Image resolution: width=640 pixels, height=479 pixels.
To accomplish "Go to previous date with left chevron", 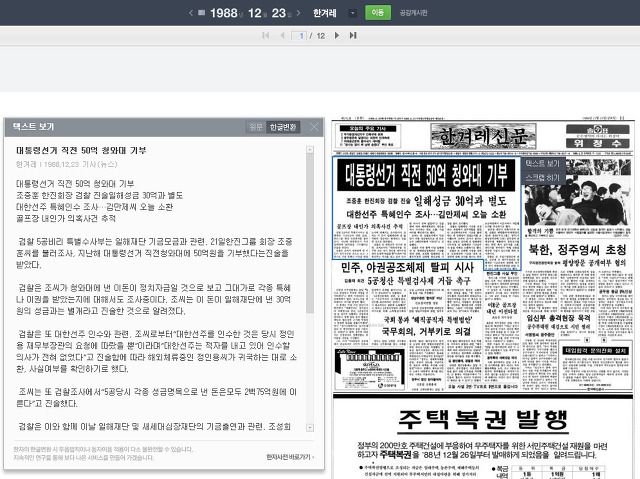I will tap(191, 13).
